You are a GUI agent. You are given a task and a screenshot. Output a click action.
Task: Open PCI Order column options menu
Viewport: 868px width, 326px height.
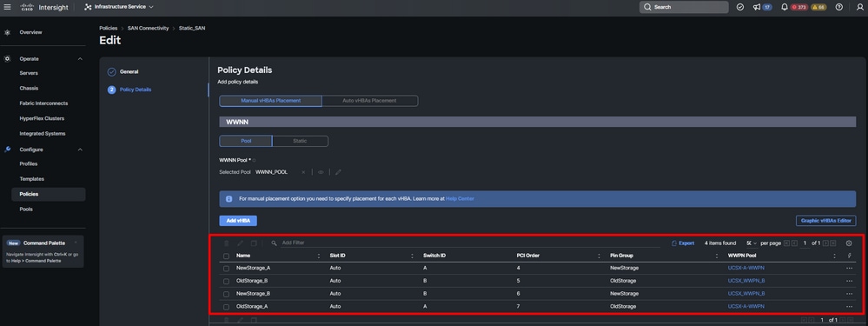tap(600, 256)
